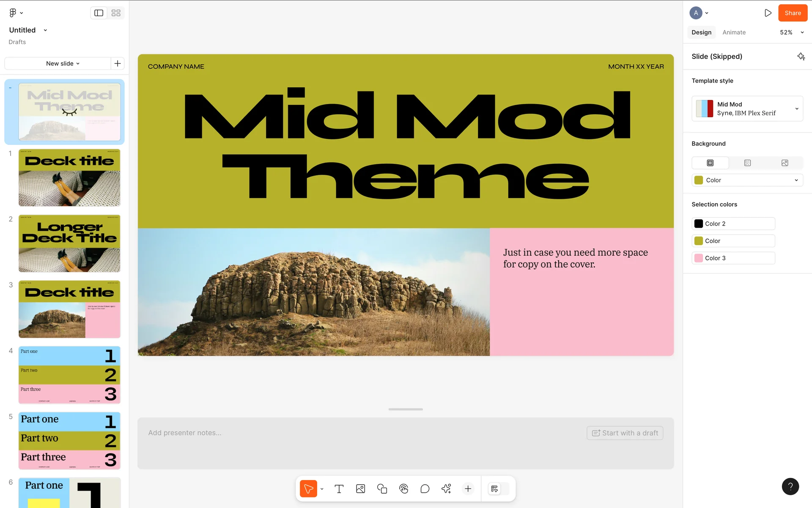Select the Text tool in bottom toolbar
This screenshot has height=508, width=812.
click(339, 489)
